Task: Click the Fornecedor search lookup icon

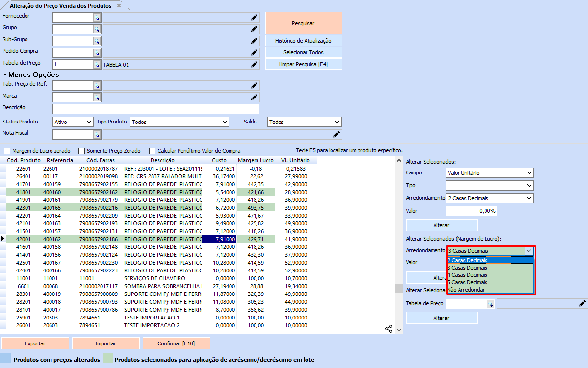Action: 97,17
